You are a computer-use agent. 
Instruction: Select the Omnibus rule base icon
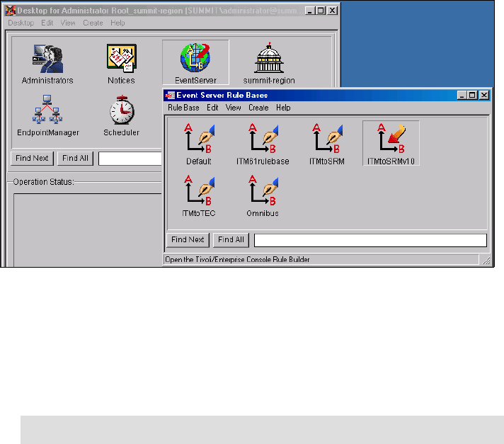[263, 190]
